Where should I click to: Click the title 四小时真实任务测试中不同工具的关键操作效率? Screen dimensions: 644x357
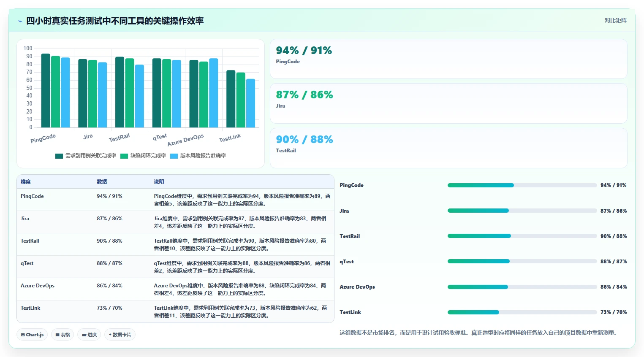(x=115, y=21)
